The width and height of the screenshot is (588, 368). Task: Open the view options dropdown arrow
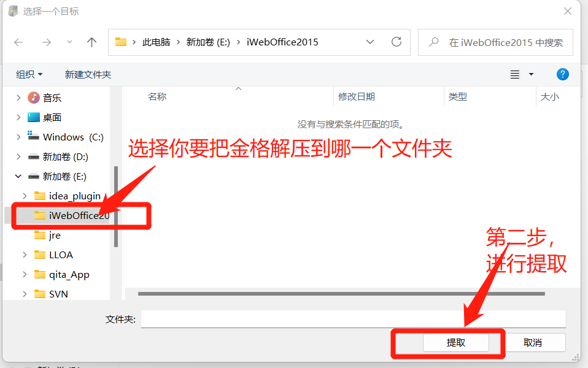point(531,74)
